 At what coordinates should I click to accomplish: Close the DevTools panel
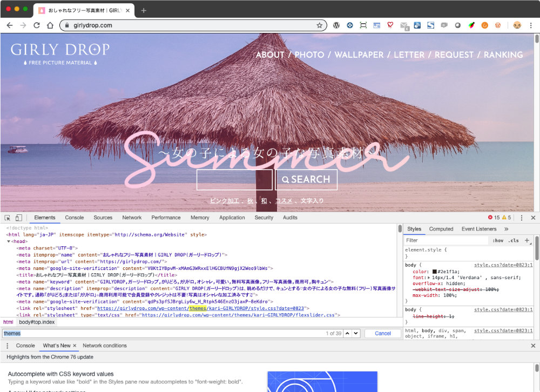pos(533,218)
